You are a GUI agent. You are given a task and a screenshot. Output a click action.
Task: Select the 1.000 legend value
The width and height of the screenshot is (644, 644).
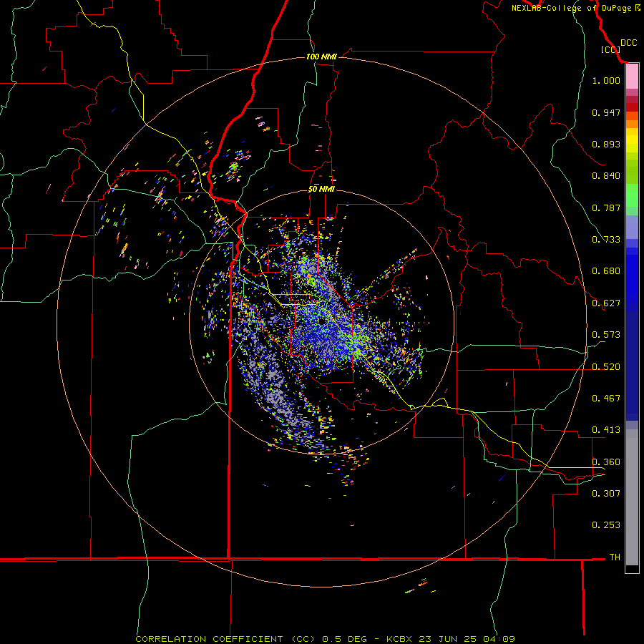point(606,80)
